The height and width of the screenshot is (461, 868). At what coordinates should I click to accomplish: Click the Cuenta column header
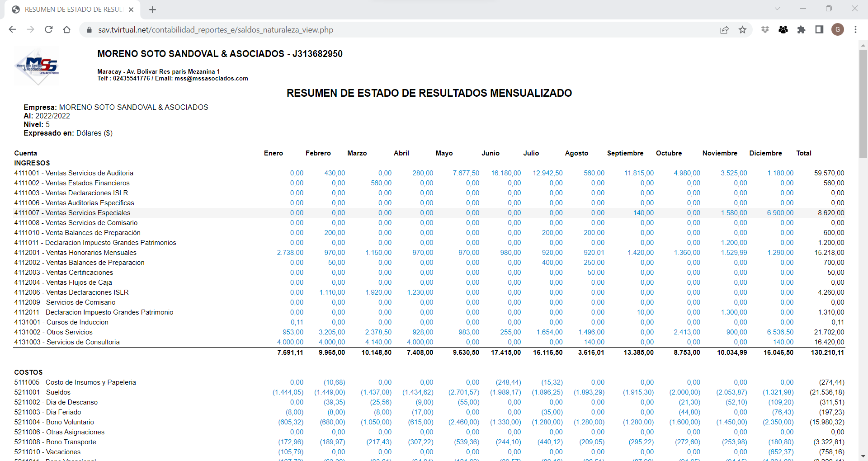[26, 153]
